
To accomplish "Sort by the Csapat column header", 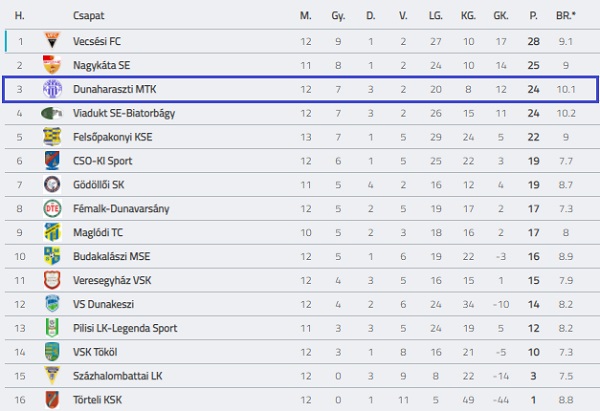I will coord(88,17).
